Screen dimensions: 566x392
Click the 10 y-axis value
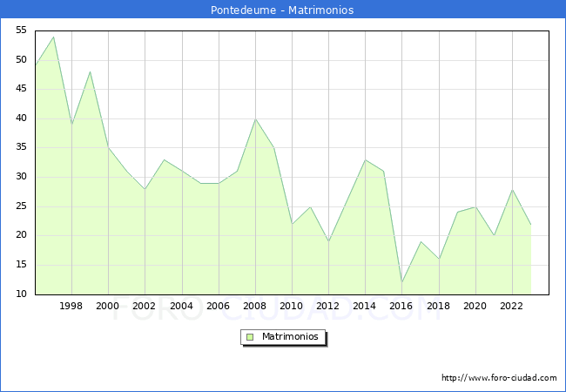point(21,294)
